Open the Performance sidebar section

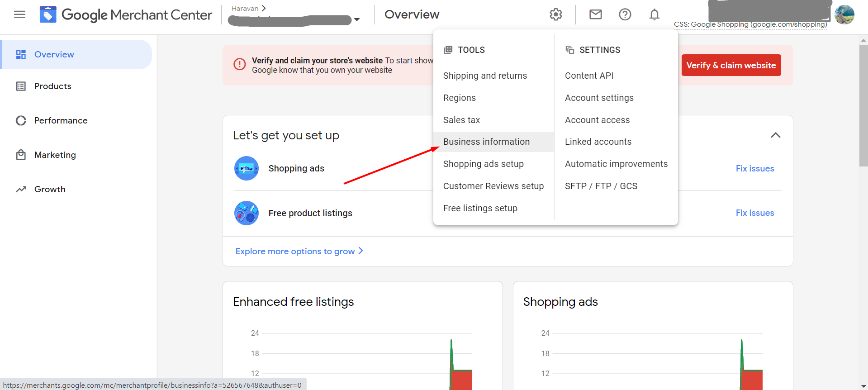pyautogui.click(x=61, y=120)
